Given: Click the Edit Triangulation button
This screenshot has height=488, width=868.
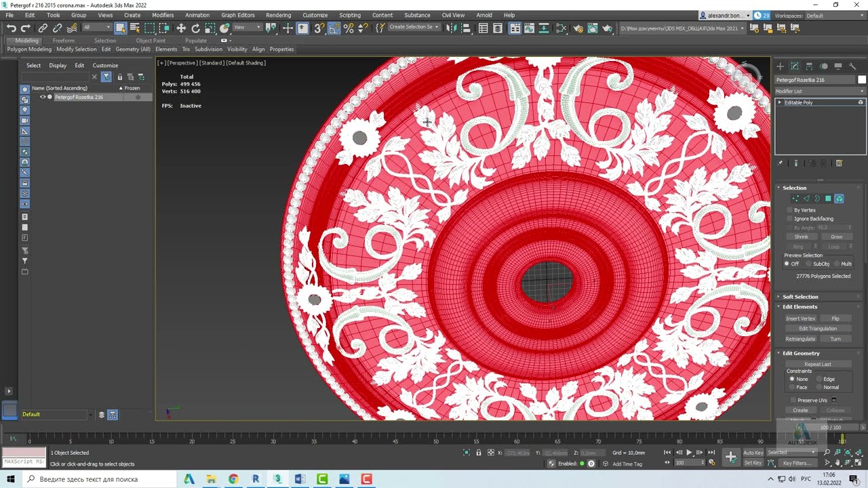Looking at the screenshot, I should 818,329.
